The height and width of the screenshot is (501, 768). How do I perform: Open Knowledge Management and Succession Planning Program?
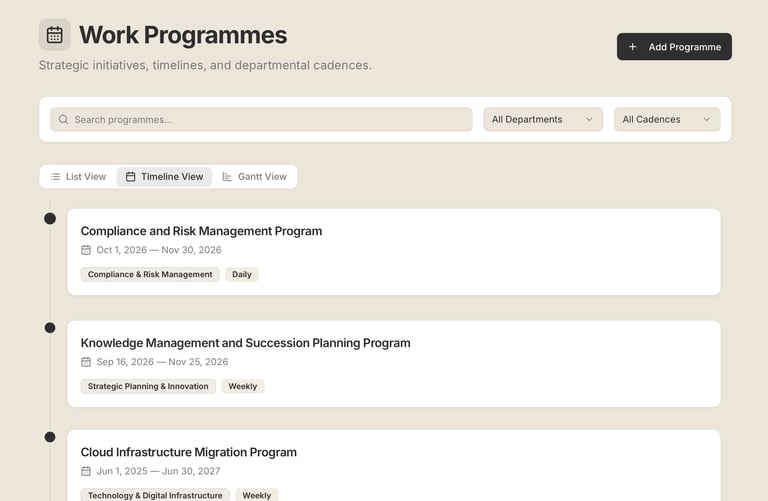(x=245, y=343)
